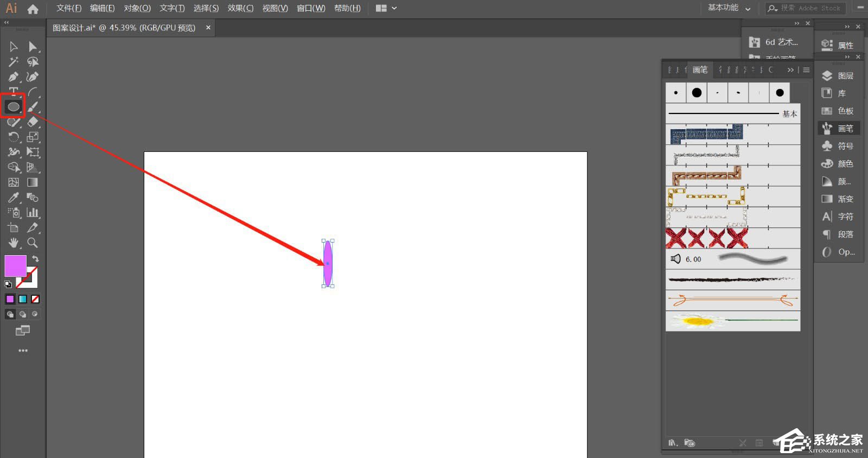Open the 基本功能 workspace dropdown
This screenshot has height=458, width=868.
click(729, 8)
